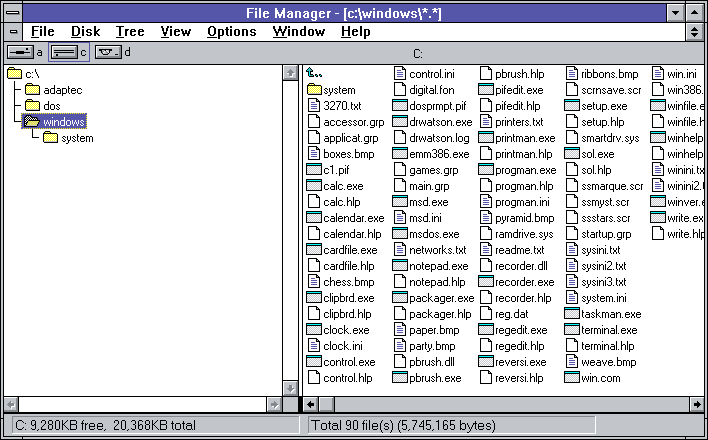Select the adaptec folder icon in tree
This screenshot has height=440, width=708.
33,89
